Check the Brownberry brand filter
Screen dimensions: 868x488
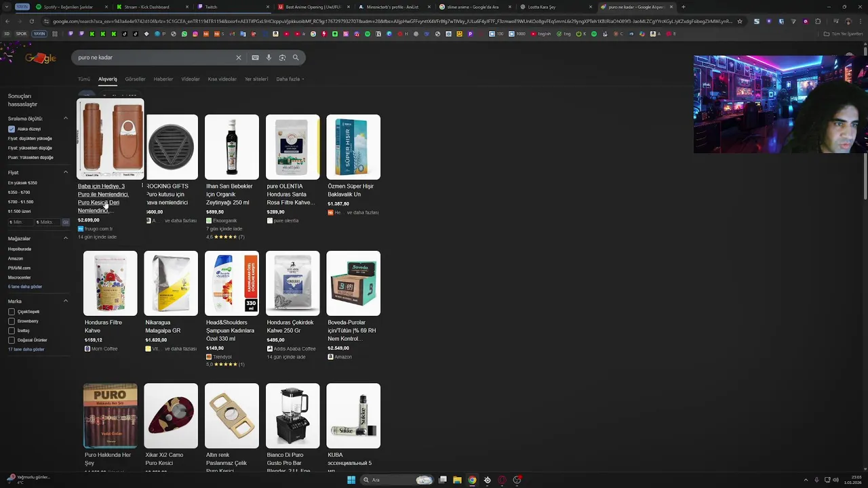coord(12,321)
